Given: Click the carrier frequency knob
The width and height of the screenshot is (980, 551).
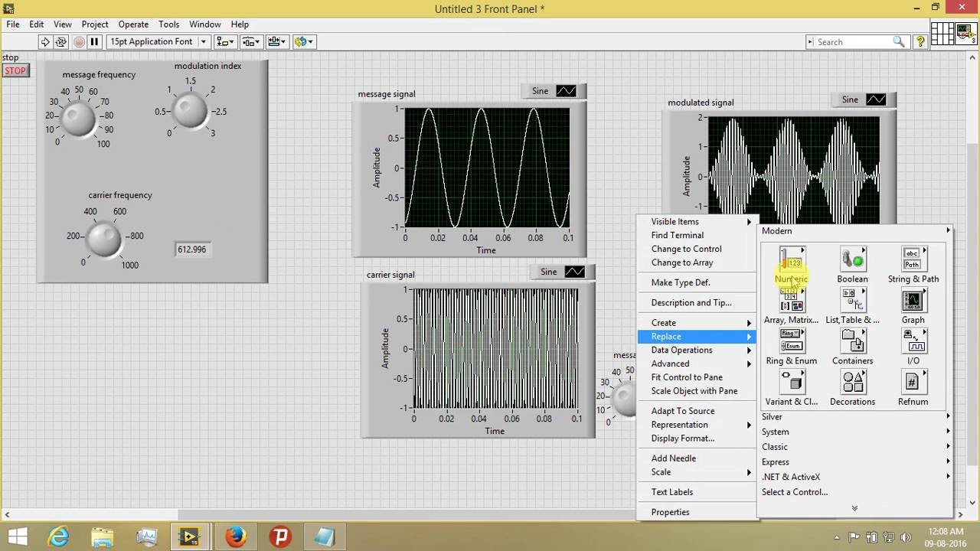Looking at the screenshot, I should (x=104, y=238).
